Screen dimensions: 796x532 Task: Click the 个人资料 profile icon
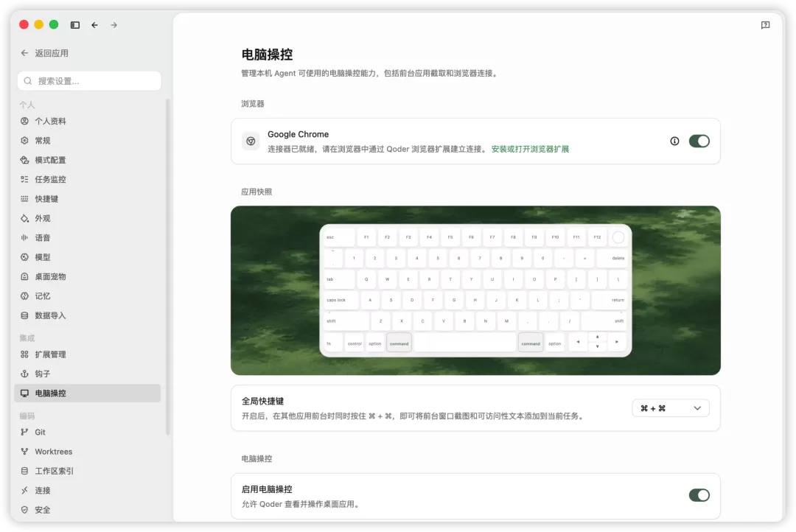point(24,121)
